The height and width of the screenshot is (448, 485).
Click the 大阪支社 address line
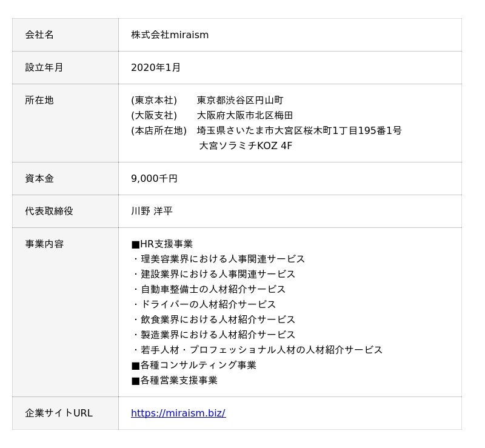pyautogui.click(x=212, y=115)
